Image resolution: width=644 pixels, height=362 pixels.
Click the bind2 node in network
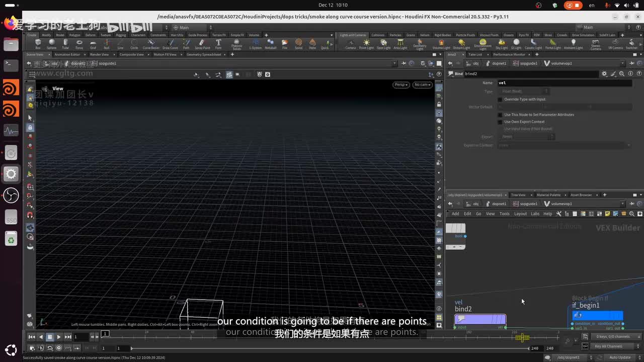coord(480,319)
